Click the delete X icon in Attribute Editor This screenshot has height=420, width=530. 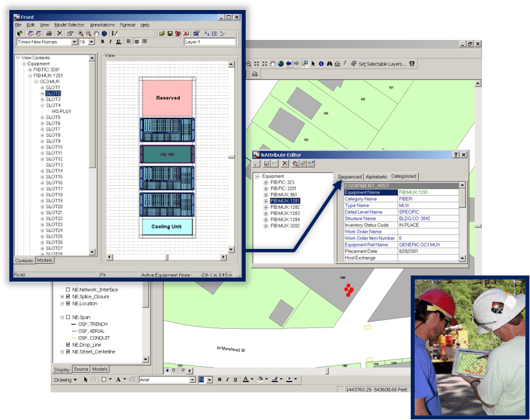(285, 163)
